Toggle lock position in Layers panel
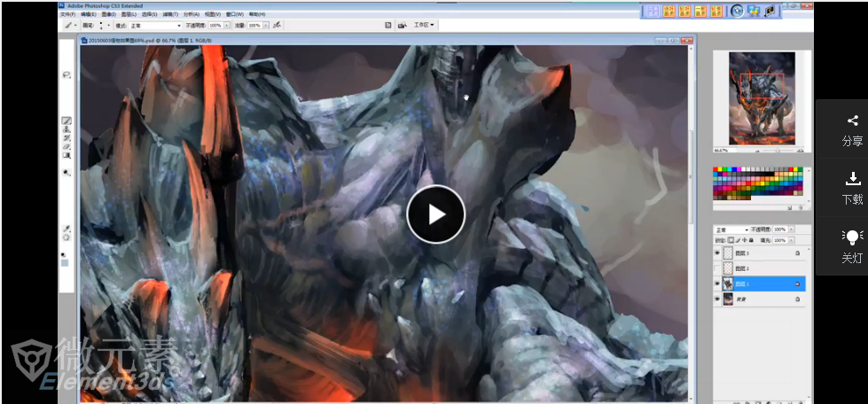Screen dimensions: 868x404 point(745,240)
